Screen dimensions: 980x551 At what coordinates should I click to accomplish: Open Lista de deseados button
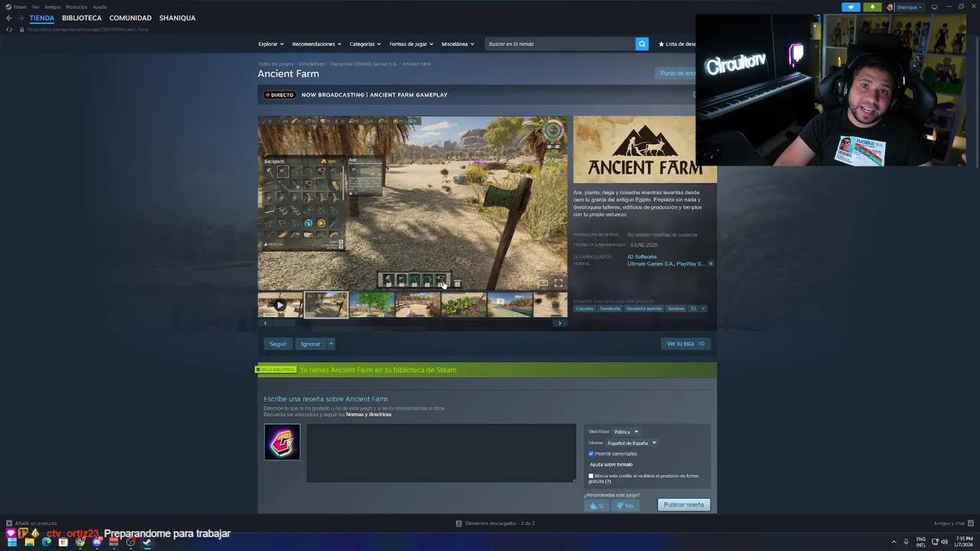click(678, 44)
